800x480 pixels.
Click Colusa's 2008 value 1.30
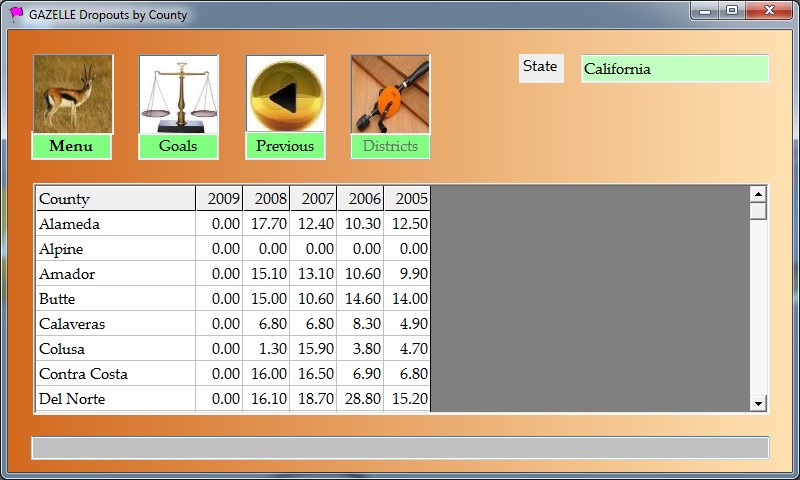(x=266, y=348)
